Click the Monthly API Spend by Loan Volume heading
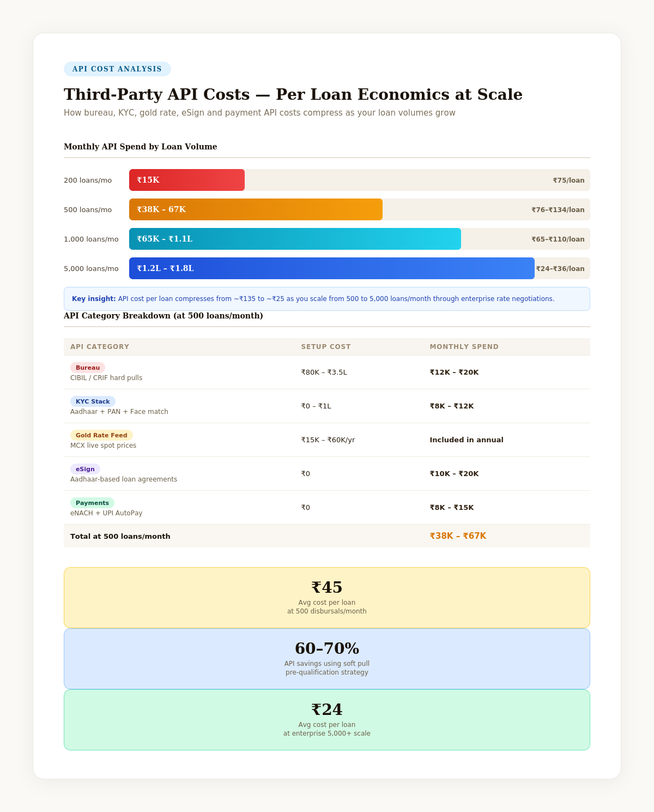The width and height of the screenshot is (654, 812). point(141,147)
